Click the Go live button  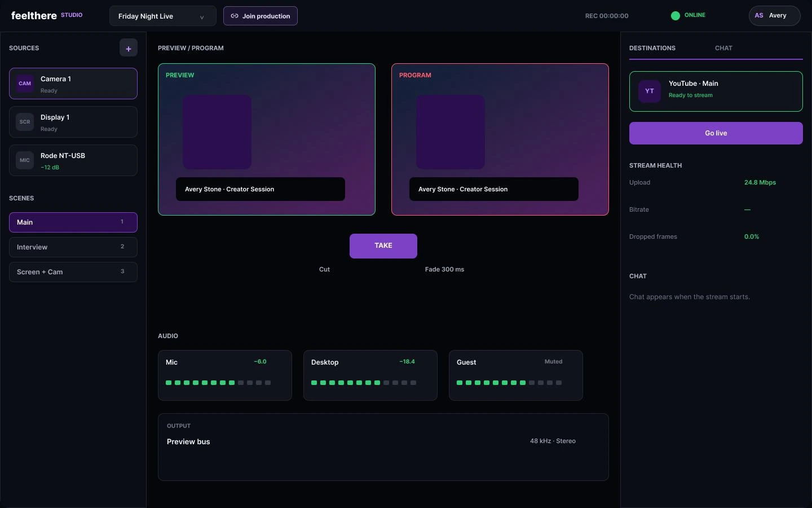[x=716, y=133]
